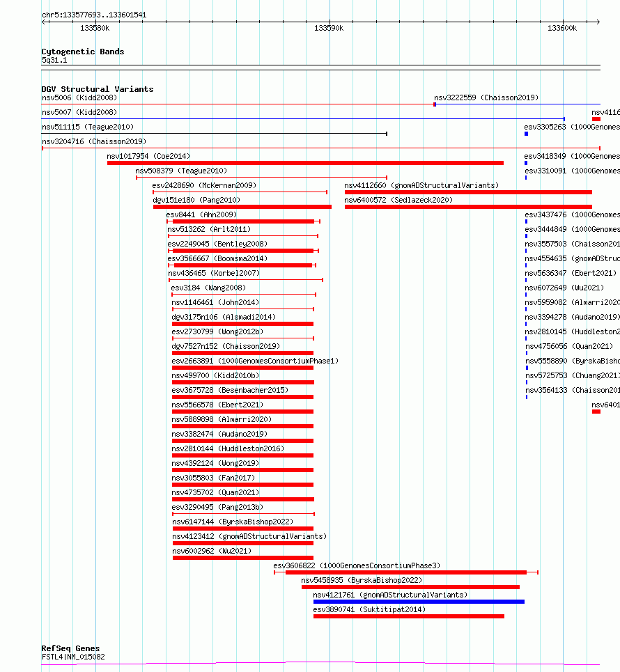Screen dimensions: 620x672
Task: Click the 133580k ruler position label
Action: pyautogui.click(x=95, y=29)
